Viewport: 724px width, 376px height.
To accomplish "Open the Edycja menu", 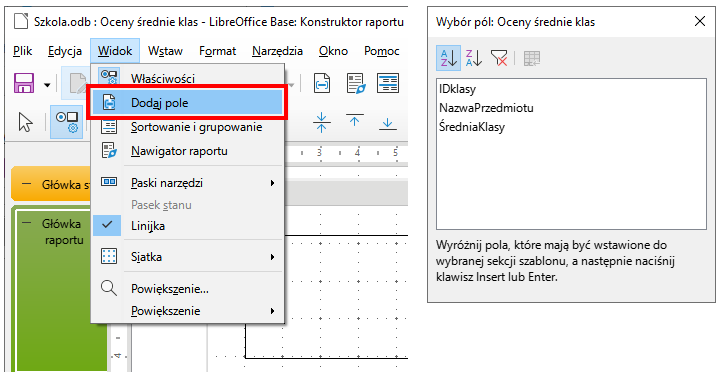I will click(x=65, y=51).
